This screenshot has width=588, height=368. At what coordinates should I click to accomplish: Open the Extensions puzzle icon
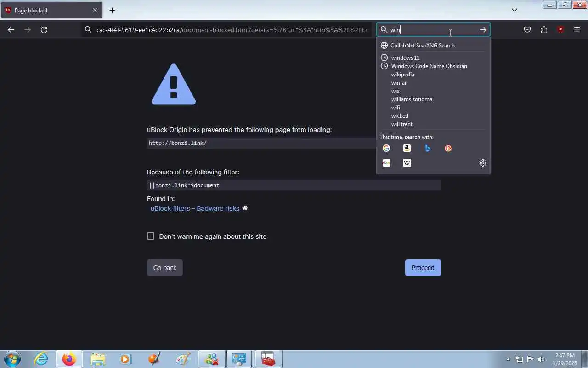(544, 29)
